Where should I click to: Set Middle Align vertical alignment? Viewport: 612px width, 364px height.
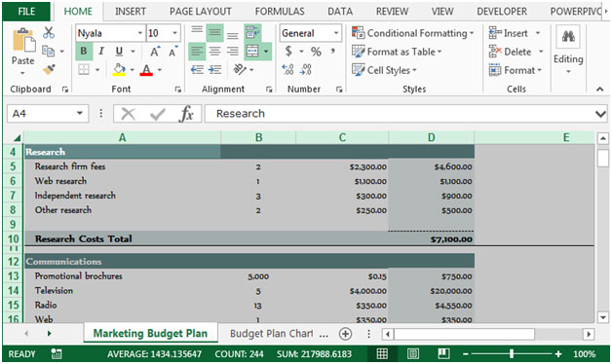[214, 33]
